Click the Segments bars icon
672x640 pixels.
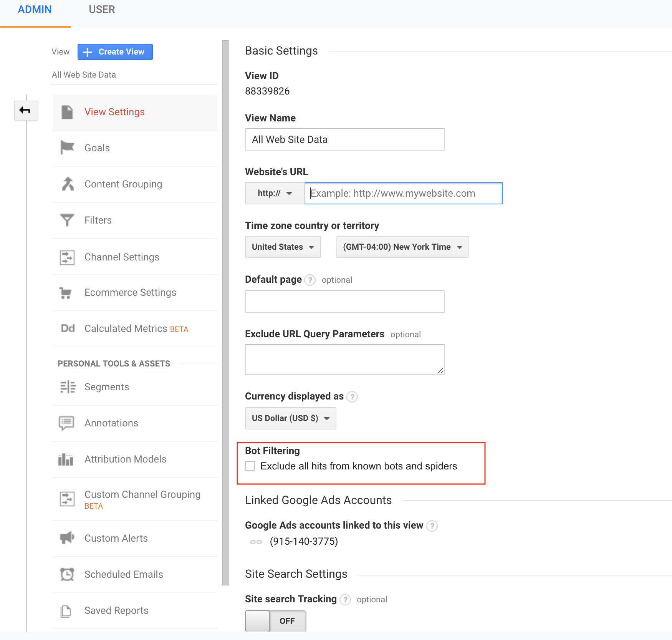(68, 387)
